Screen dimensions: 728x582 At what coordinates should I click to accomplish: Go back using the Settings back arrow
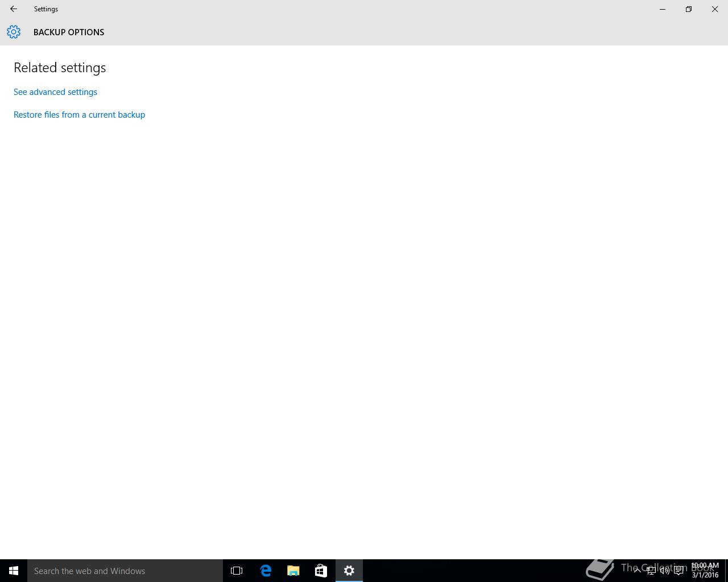point(14,9)
